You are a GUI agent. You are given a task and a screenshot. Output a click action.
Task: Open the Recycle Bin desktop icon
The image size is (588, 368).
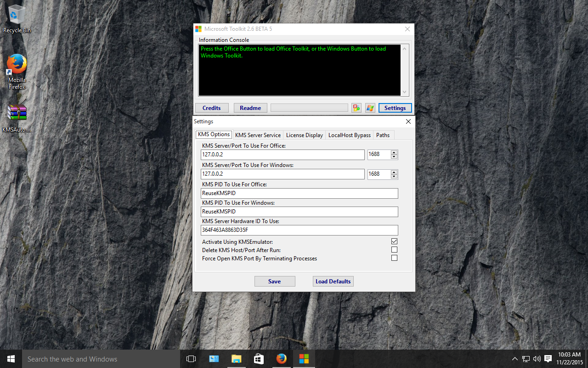coord(17,18)
